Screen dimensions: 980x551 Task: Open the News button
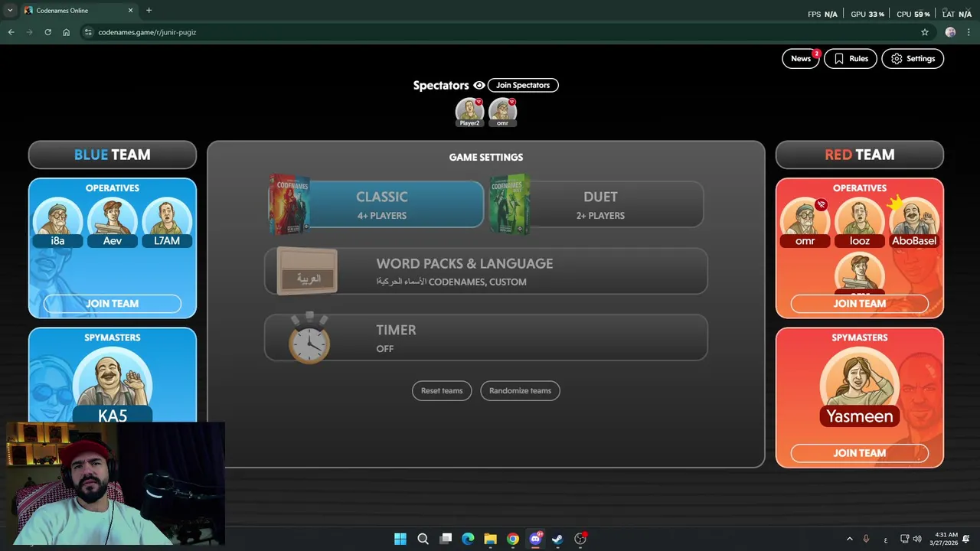point(801,58)
